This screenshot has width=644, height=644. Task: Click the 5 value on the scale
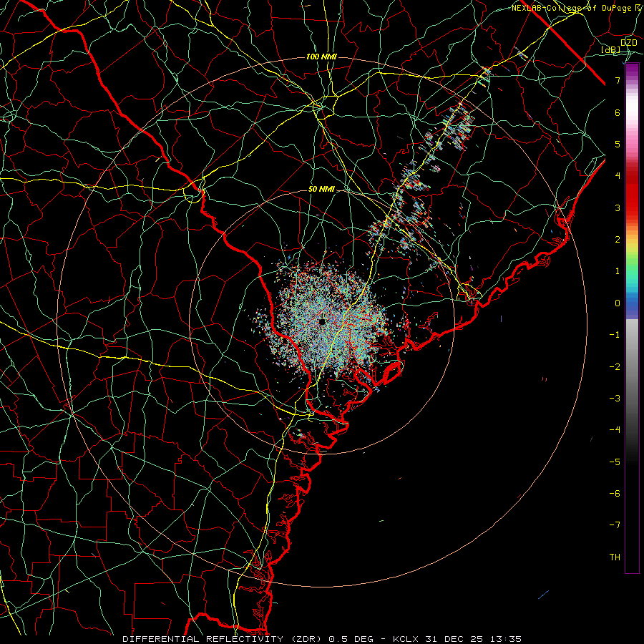click(618, 144)
